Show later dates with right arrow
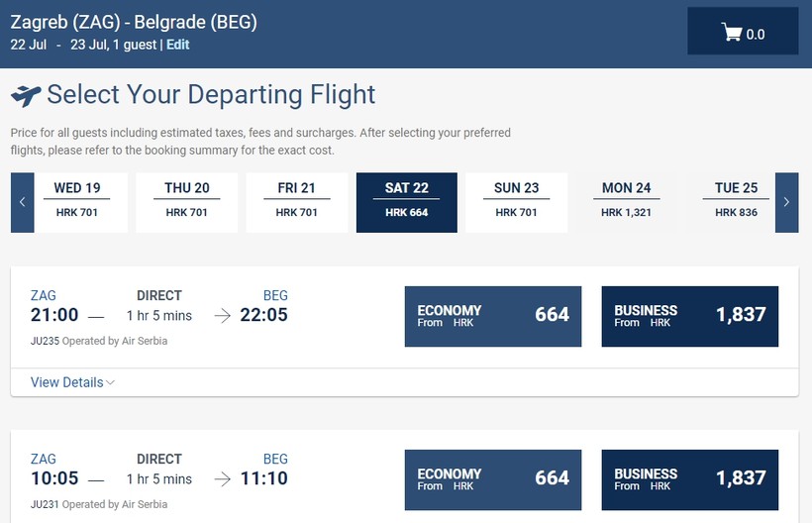812x523 pixels. click(786, 202)
